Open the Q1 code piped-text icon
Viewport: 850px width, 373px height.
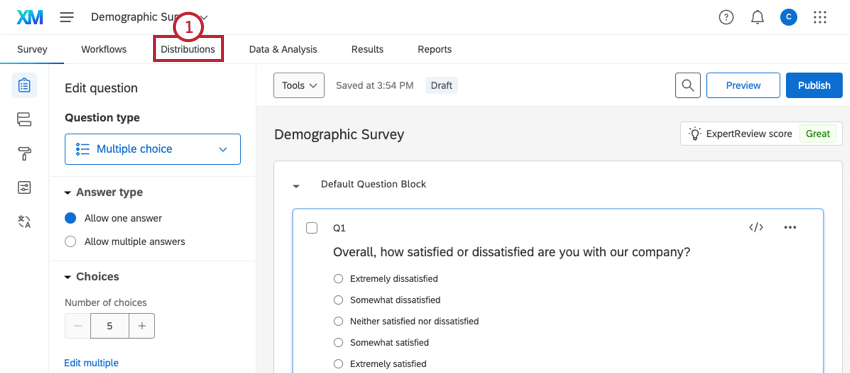tap(756, 227)
